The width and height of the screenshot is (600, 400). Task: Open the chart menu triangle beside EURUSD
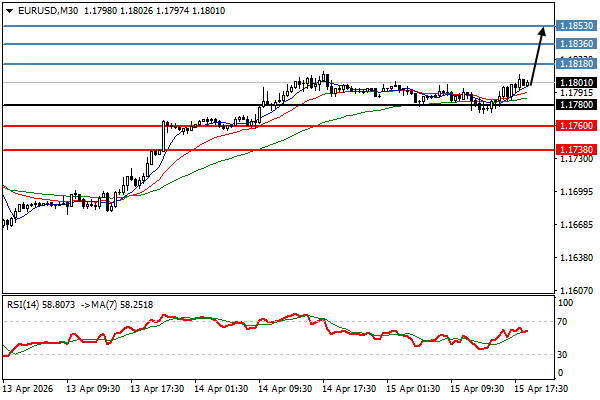8,11
